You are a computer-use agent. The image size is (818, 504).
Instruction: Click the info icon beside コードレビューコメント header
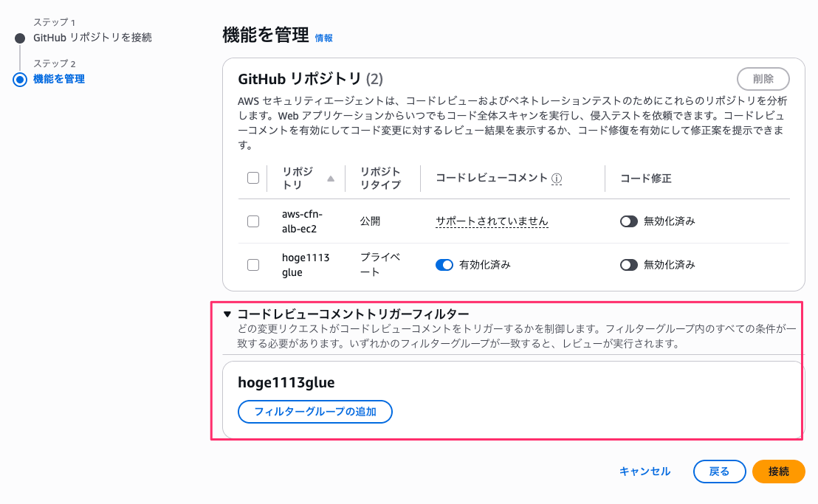click(557, 179)
